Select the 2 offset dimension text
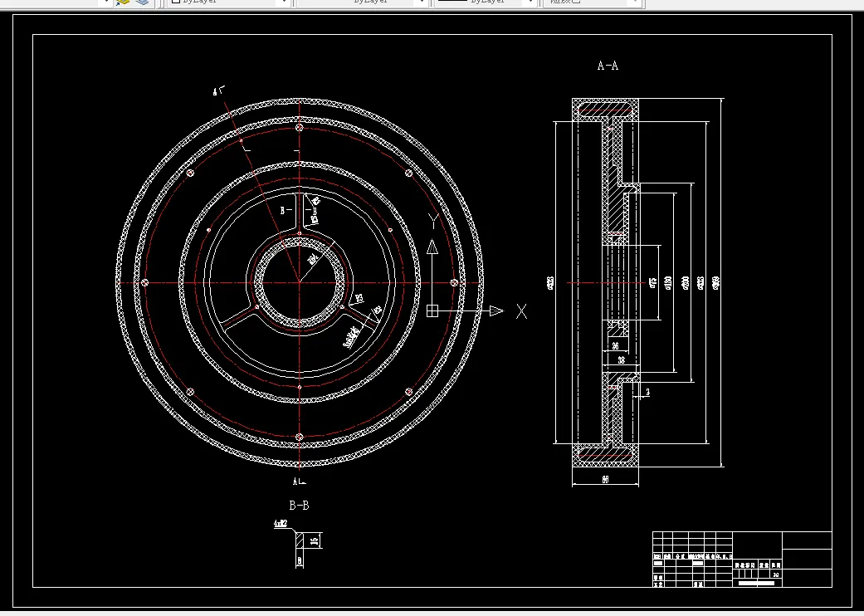 click(647, 393)
